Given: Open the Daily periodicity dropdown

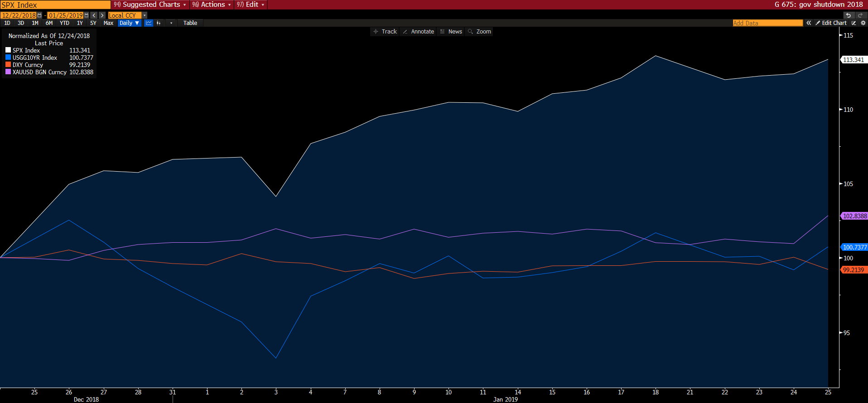Looking at the screenshot, I should [130, 23].
